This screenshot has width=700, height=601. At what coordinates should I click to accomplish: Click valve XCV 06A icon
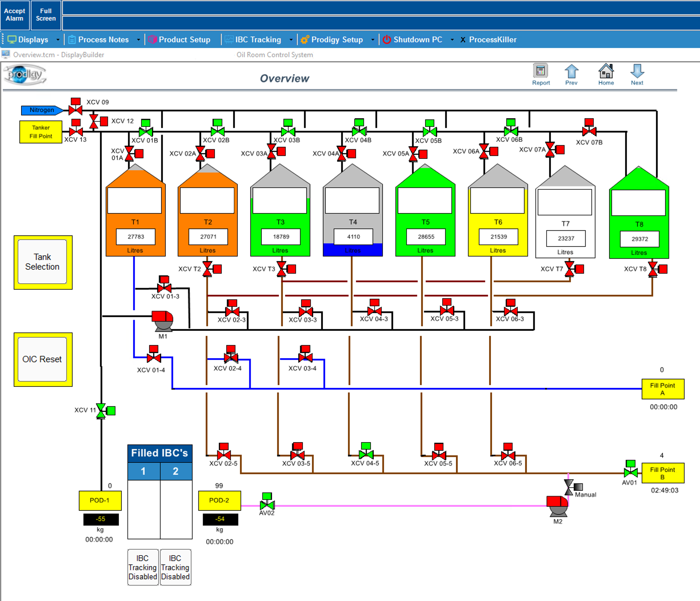488,151
